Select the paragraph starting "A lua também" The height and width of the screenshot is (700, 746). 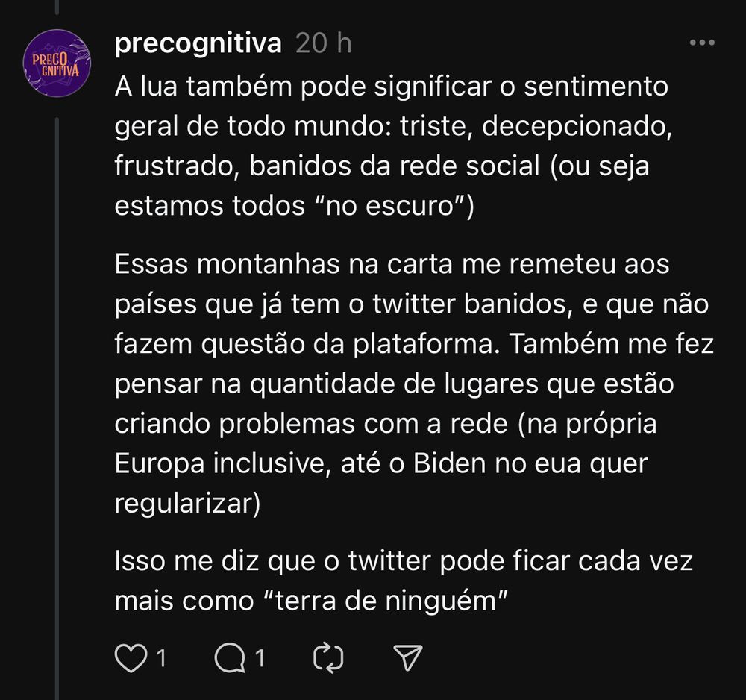pos(393,146)
